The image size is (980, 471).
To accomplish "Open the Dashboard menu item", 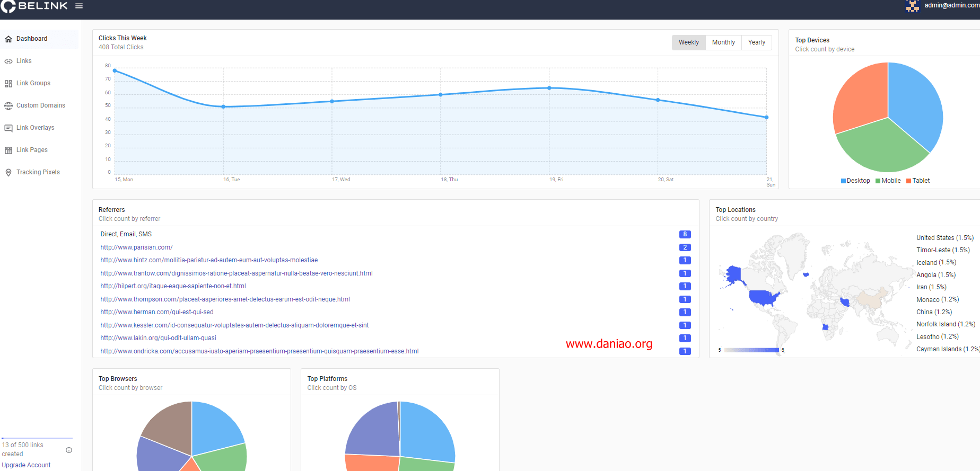I will pos(39,39).
